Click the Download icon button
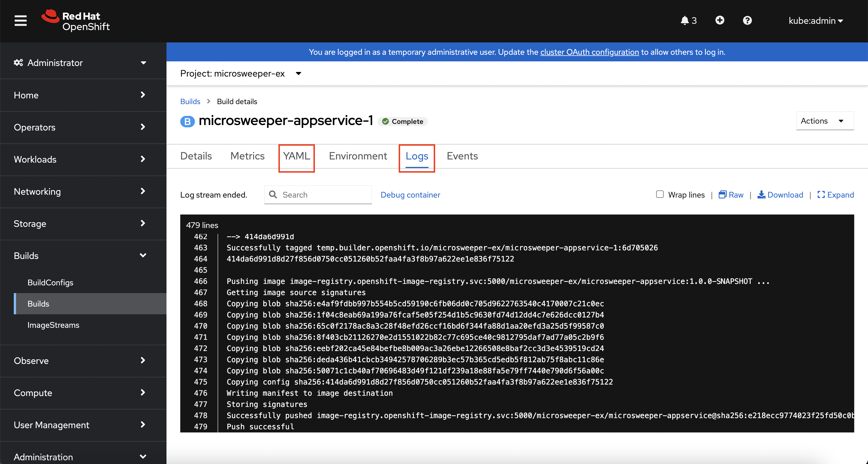 (x=762, y=194)
